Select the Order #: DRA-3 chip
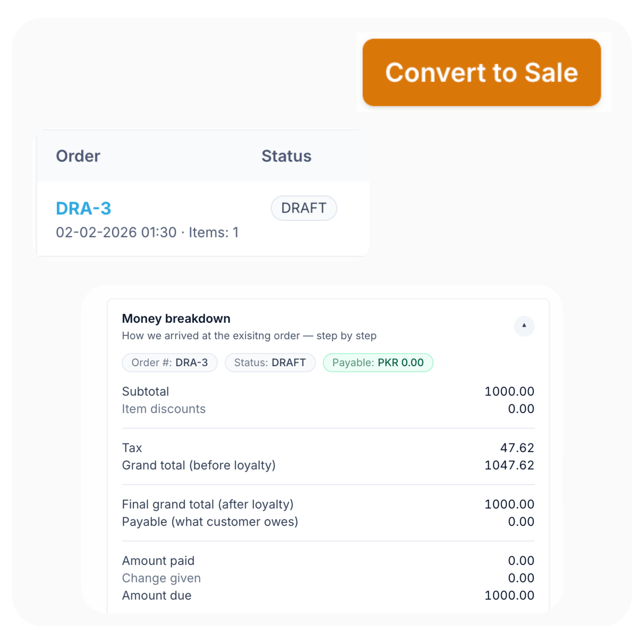The image size is (644, 644). [x=169, y=362]
